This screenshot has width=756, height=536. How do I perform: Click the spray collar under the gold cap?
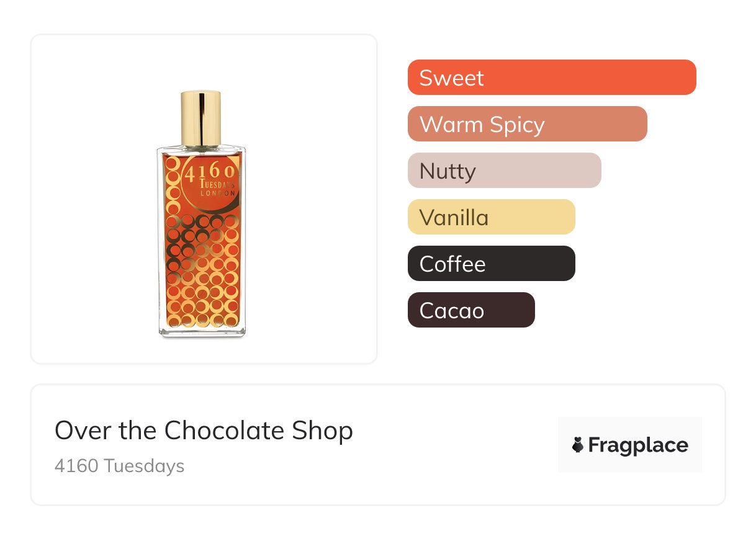tap(201, 148)
